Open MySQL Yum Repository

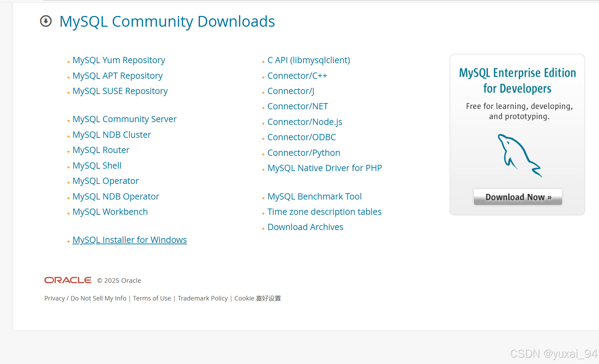click(x=119, y=60)
